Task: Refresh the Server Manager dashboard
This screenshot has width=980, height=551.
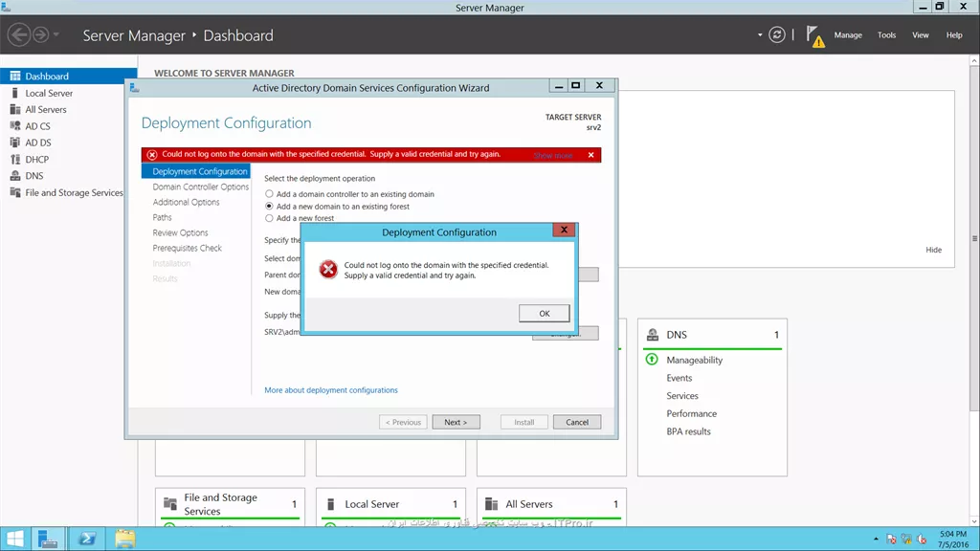Action: click(x=777, y=35)
